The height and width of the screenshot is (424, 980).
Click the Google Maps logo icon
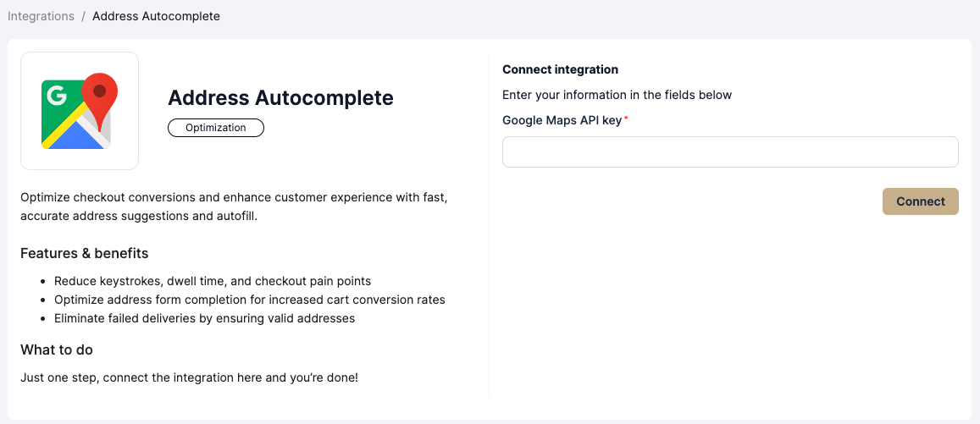(x=80, y=111)
